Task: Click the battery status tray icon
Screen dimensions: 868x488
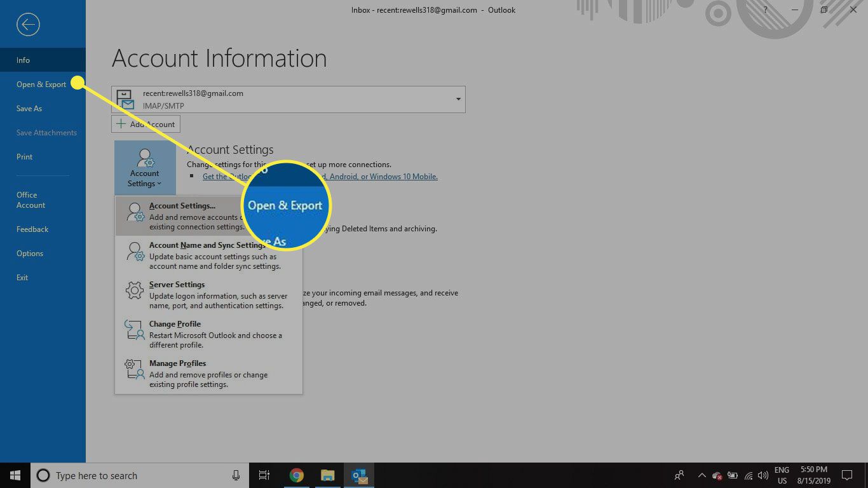Action: click(733, 475)
